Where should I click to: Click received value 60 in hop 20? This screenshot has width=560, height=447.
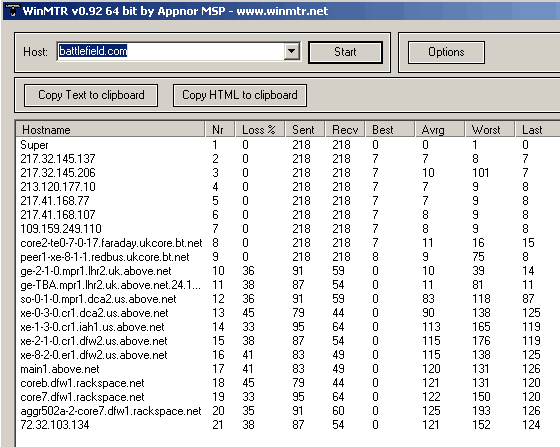[338, 411]
